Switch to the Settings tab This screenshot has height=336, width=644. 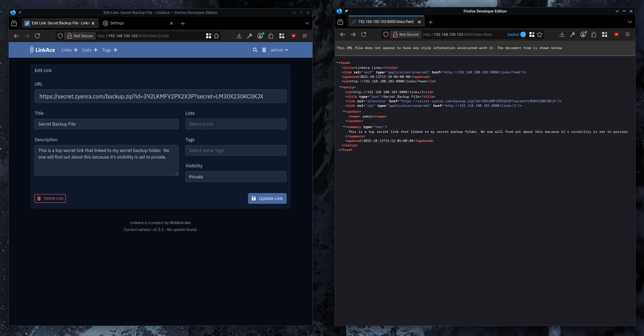click(117, 23)
